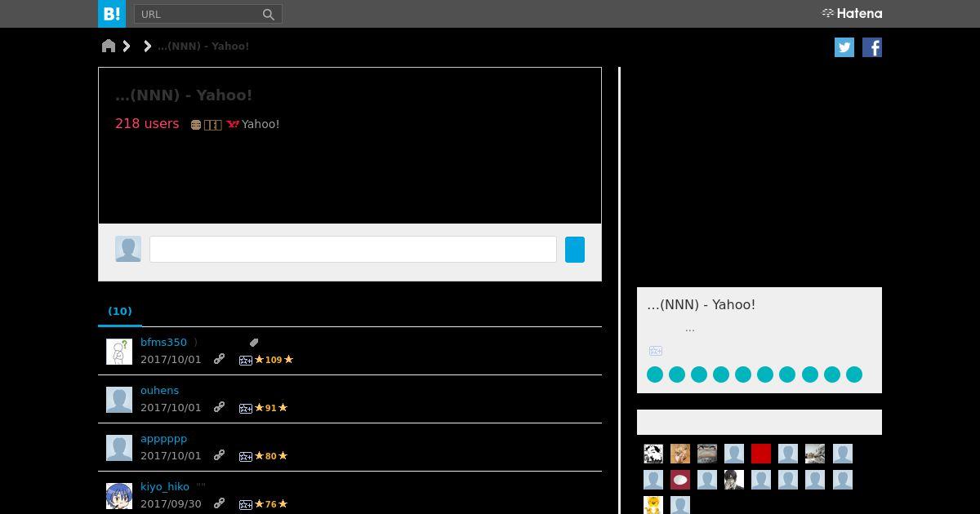Click the add-star button on bfms350's comment
Viewport: 980px width, 514px height.
pyautogui.click(x=245, y=360)
